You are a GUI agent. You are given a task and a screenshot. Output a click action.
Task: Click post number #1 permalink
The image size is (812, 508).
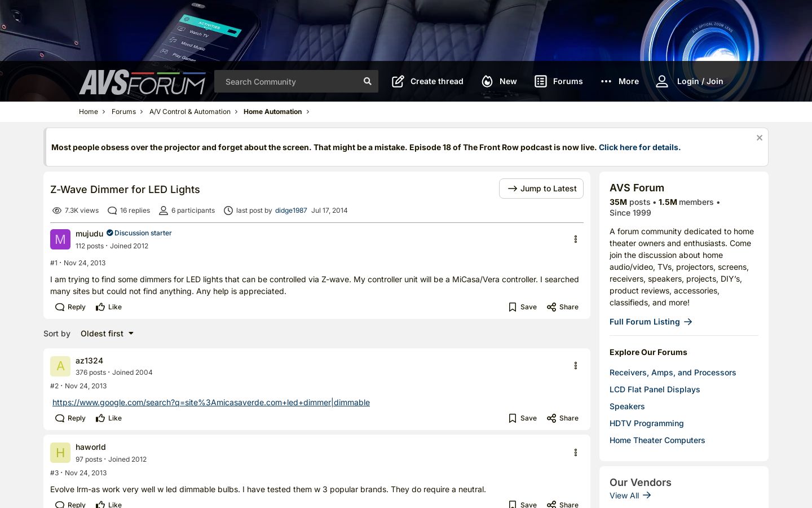[54, 263]
